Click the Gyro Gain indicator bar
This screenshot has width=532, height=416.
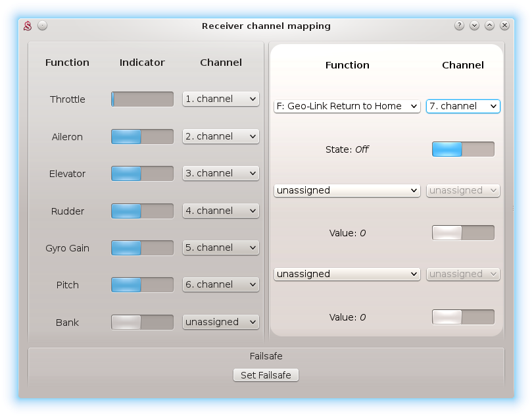tap(143, 248)
